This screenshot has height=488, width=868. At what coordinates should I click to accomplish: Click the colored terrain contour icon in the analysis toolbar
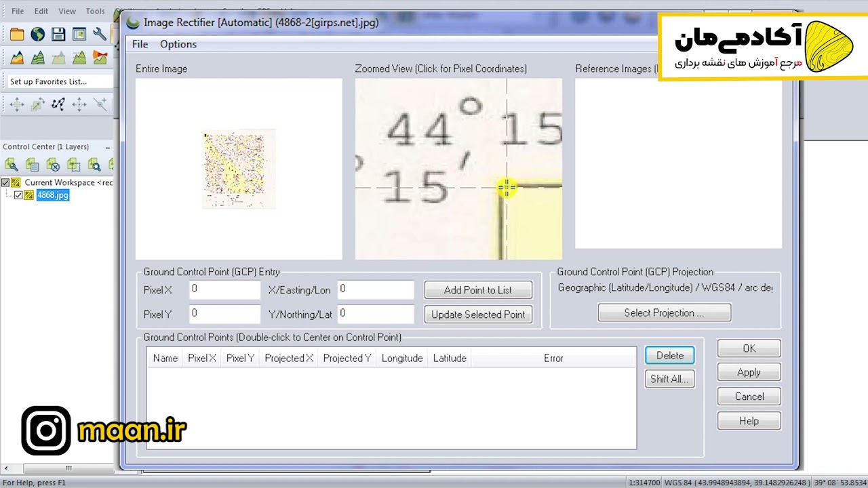pyautogui.click(x=17, y=58)
